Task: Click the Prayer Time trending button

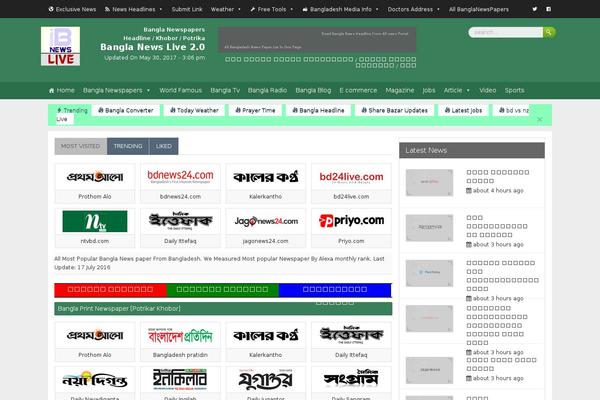Action: pos(255,110)
